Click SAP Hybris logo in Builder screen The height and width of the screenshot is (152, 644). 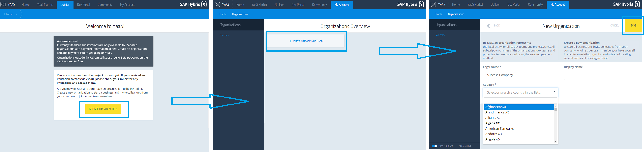(x=193, y=4)
